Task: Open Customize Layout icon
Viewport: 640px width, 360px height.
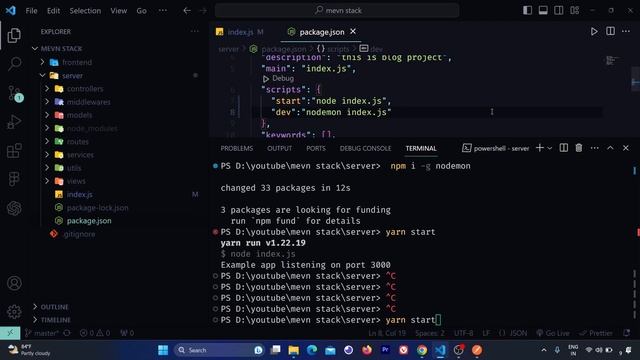Action: point(575,11)
